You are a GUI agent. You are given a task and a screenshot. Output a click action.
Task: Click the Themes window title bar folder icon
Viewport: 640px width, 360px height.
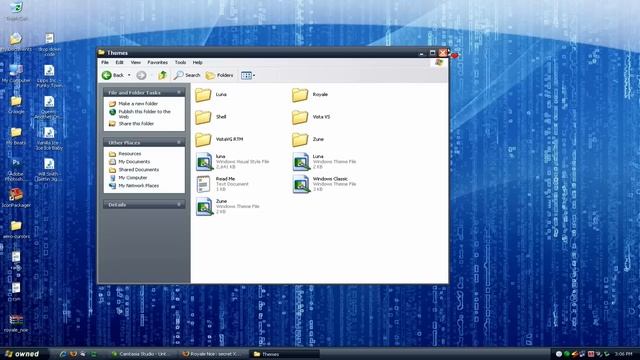tap(102, 52)
